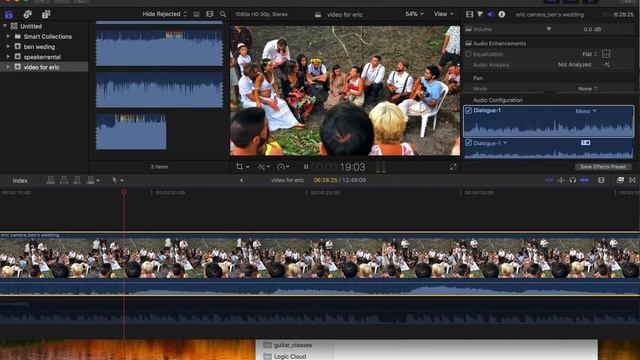
Task: Open the View options dropdown
Action: 443,14
